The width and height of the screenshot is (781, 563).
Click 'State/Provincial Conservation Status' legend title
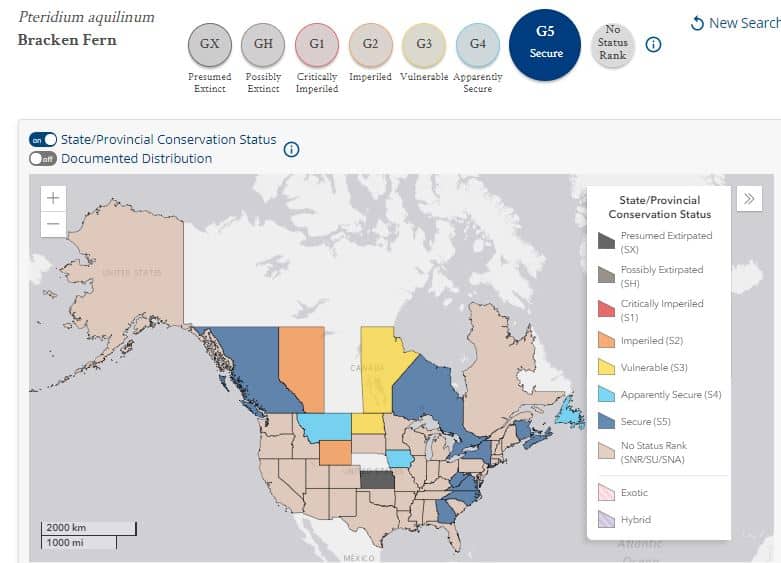[659, 207]
